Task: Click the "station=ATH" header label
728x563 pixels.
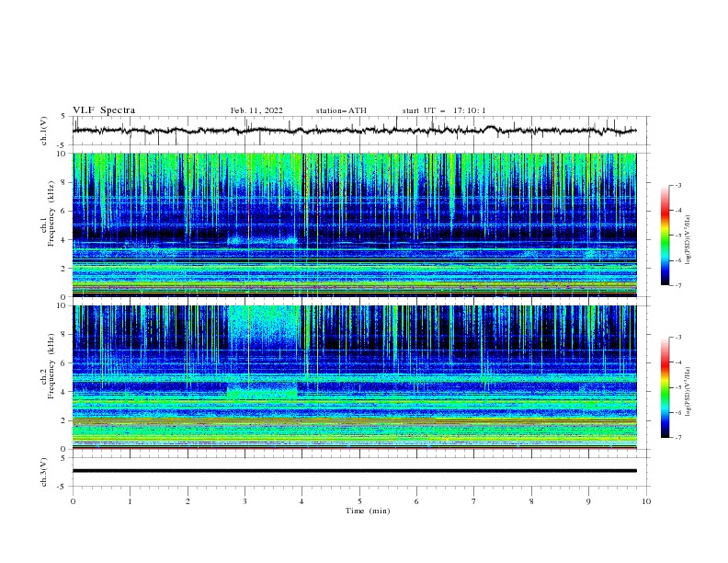Action: coord(341,110)
